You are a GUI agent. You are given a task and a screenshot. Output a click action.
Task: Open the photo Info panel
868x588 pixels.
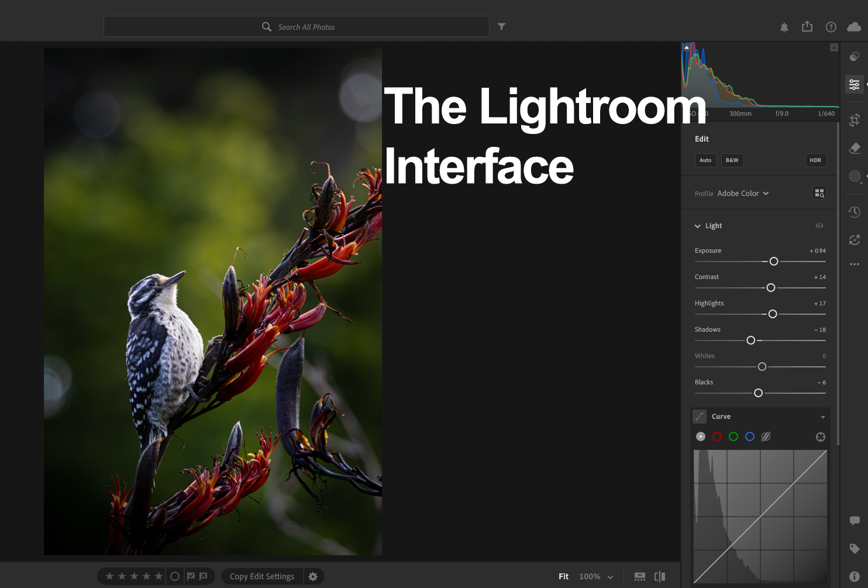coord(855,576)
